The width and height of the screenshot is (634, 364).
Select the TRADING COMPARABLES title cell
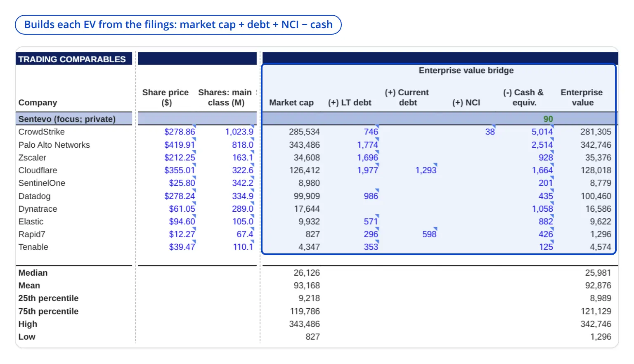74,59
